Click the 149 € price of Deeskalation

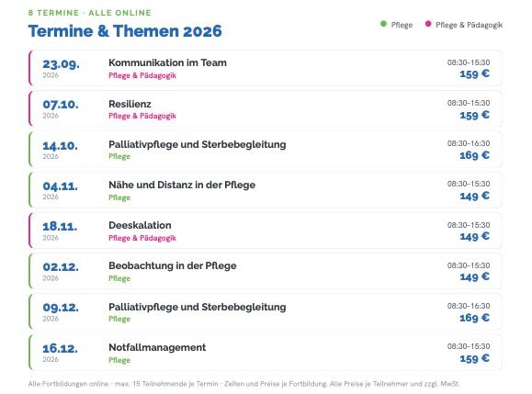pos(475,236)
